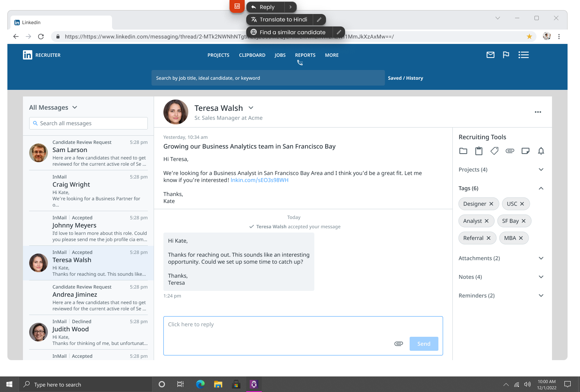Select the Linkedin browser tab

pyautogui.click(x=61, y=23)
